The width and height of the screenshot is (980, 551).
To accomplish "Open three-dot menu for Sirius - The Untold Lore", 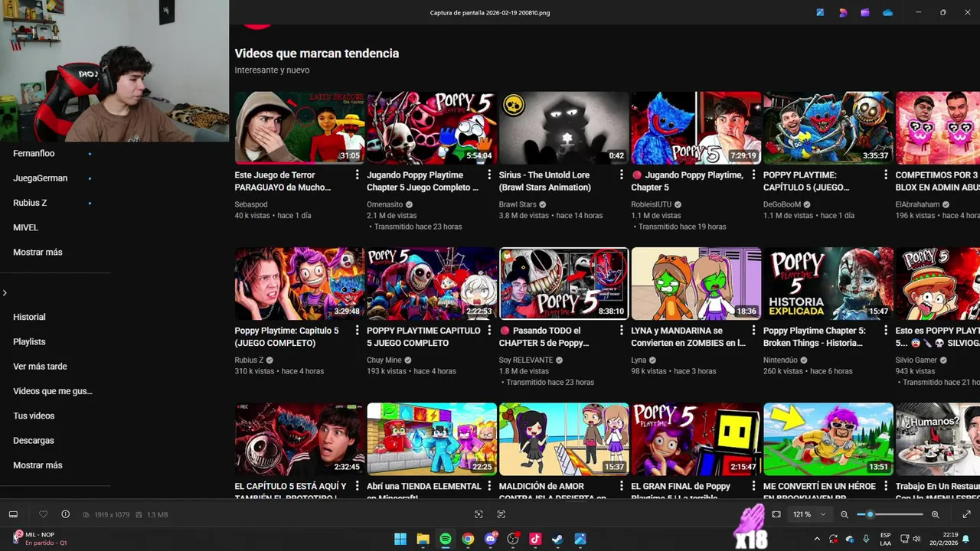I will [x=621, y=175].
